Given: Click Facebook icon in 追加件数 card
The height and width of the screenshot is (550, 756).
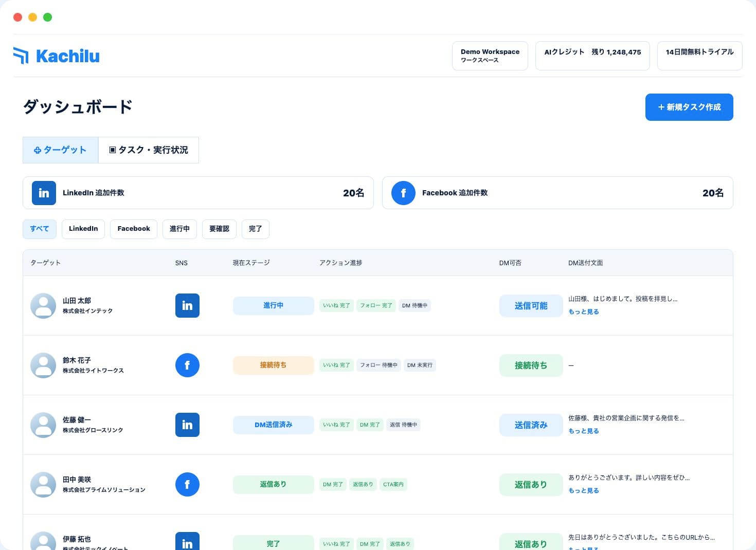Looking at the screenshot, I should click(x=403, y=193).
